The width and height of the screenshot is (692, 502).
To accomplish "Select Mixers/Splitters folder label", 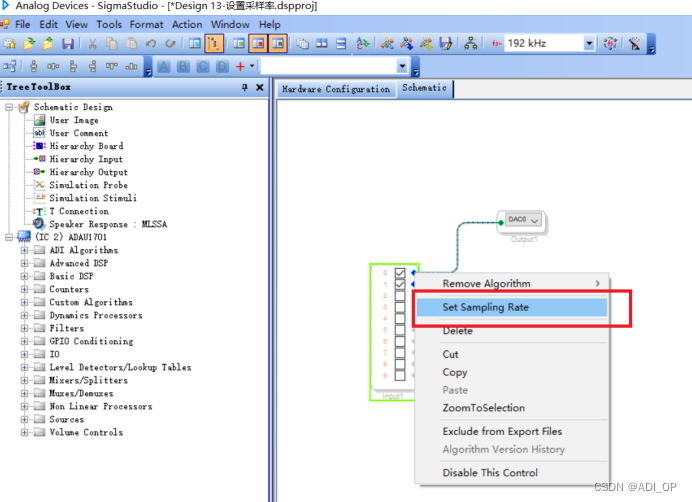I will coord(88,381).
